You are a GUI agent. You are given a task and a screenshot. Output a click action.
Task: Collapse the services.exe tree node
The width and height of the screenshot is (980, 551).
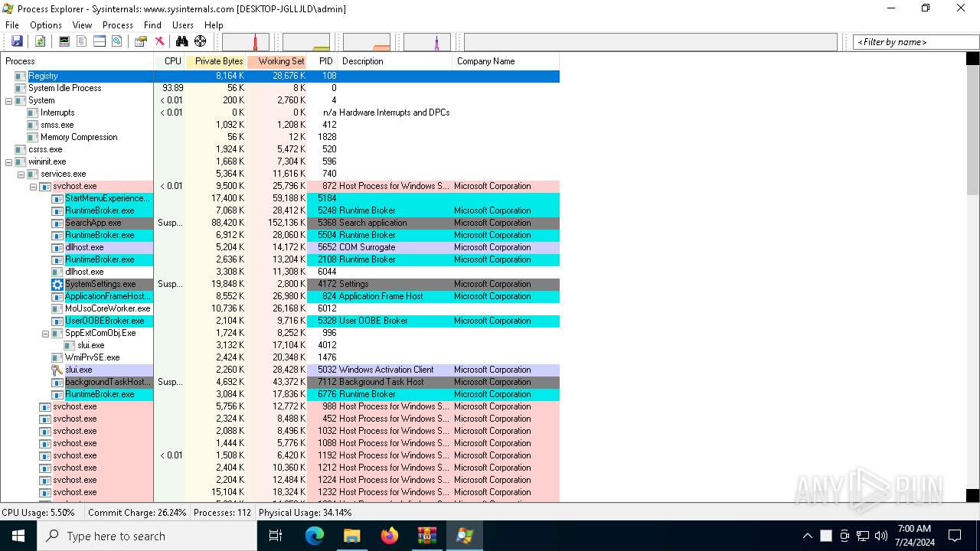coord(21,174)
